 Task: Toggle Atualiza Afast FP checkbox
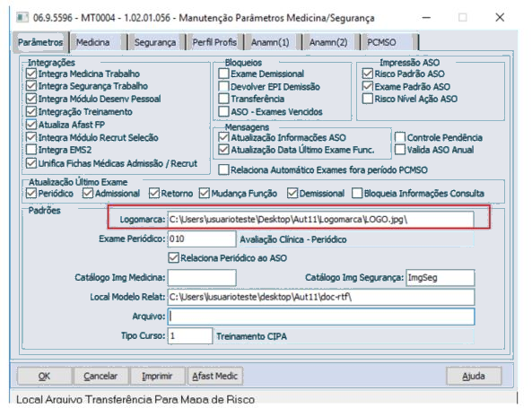[31, 125]
